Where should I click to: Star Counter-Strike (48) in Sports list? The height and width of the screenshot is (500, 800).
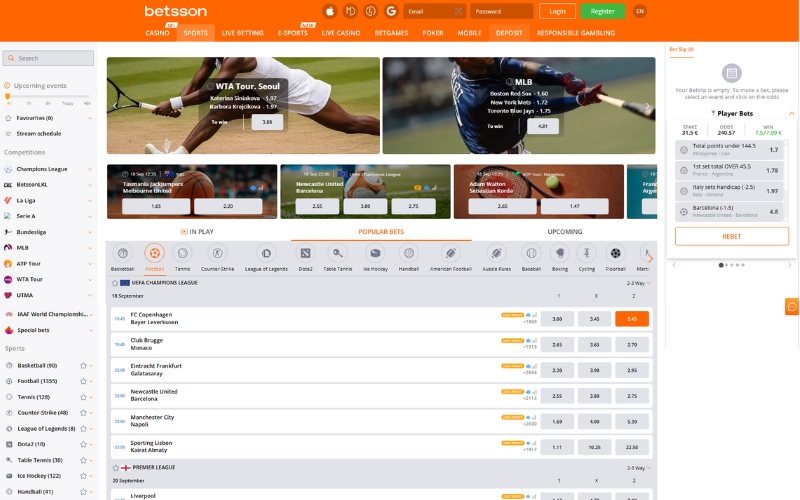point(83,413)
